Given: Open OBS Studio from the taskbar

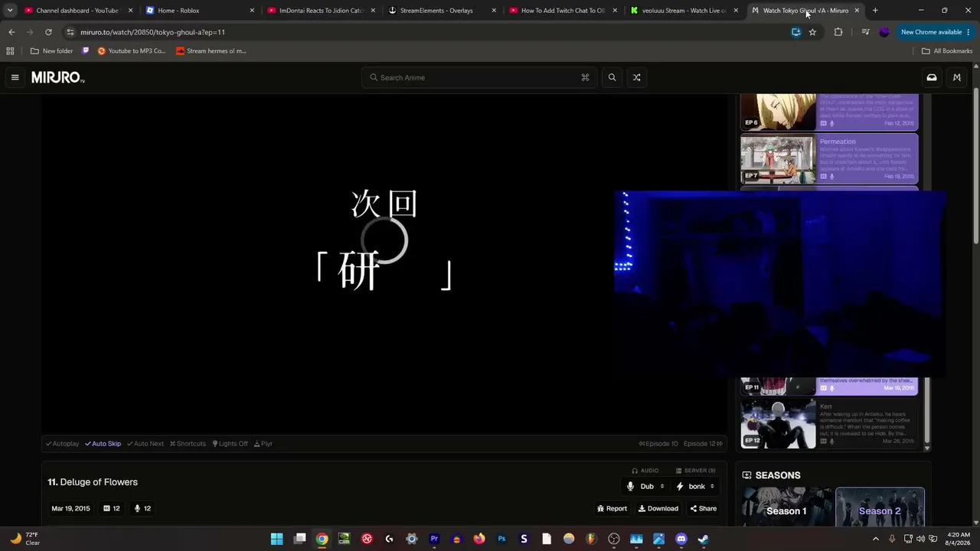Looking at the screenshot, I should tap(614, 539).
